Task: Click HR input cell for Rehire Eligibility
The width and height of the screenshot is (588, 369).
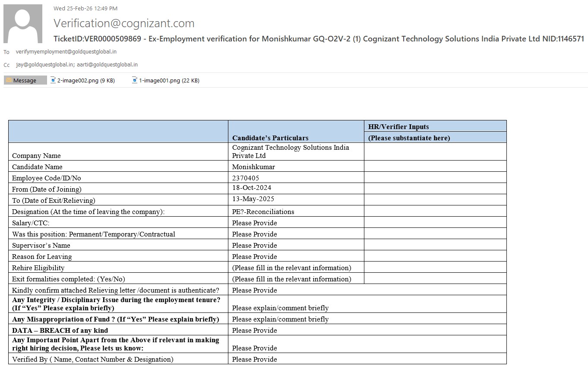Action: (435, 268)
